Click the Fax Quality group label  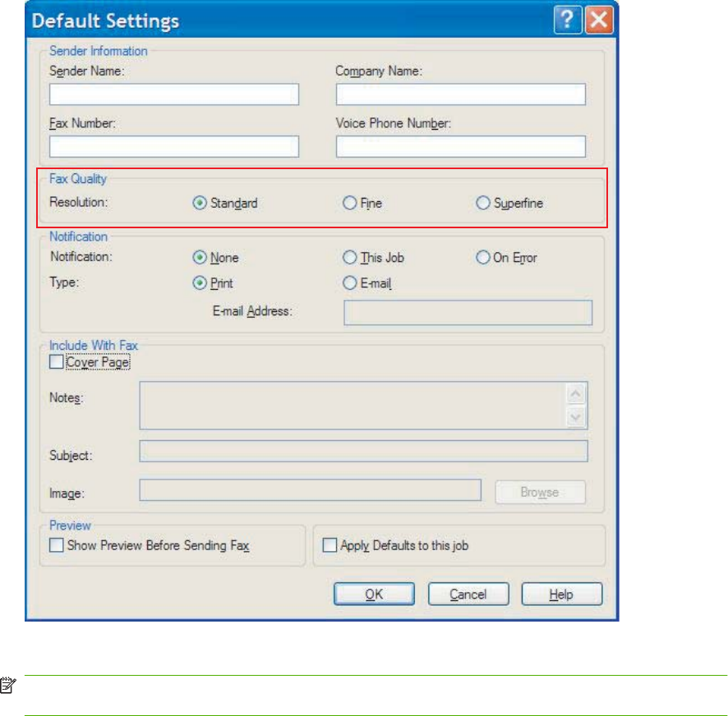tap(78, 179)
